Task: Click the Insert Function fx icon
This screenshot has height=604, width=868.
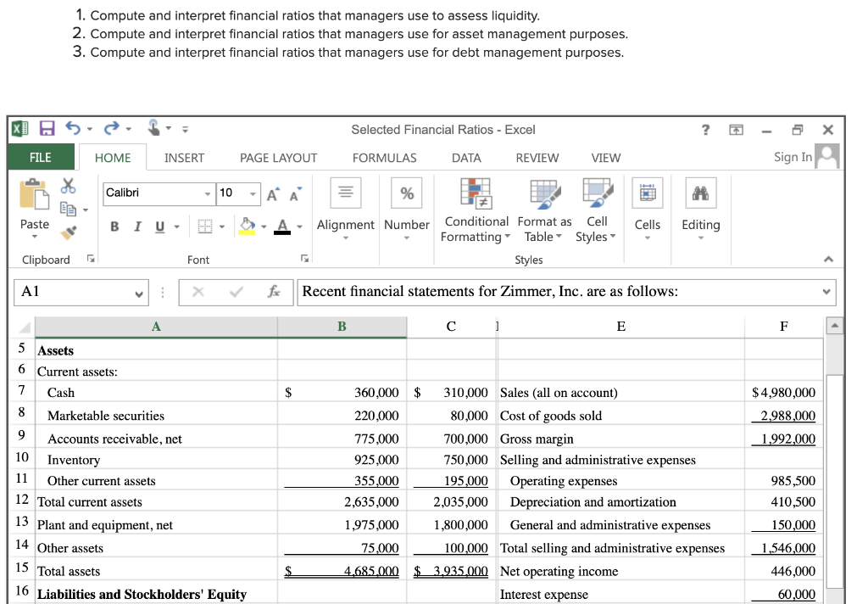Action: pyautogui.click(x=274, y=292)
